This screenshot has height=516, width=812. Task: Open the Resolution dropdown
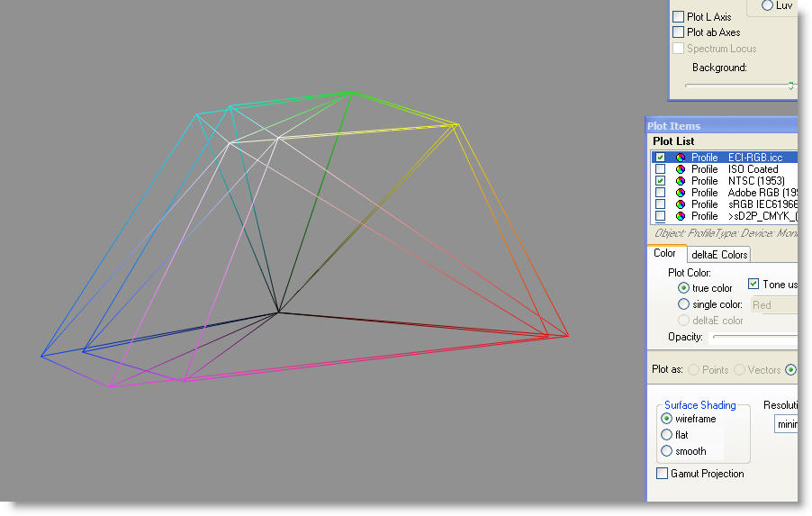click(787, 424)
